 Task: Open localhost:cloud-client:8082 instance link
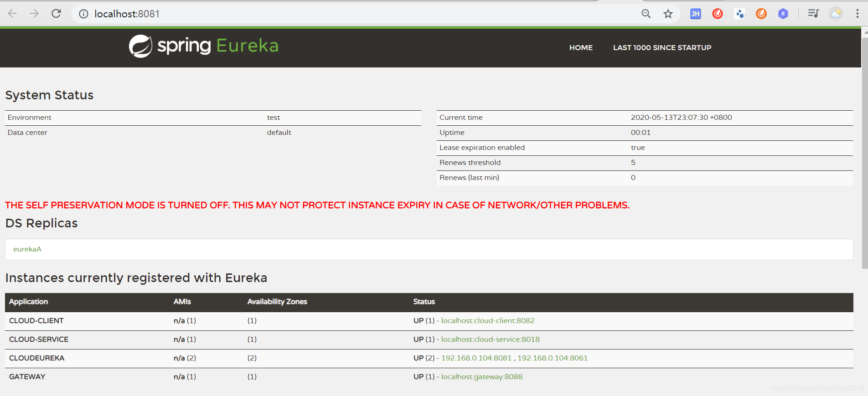pyautogui.click(x=488, y=321)
